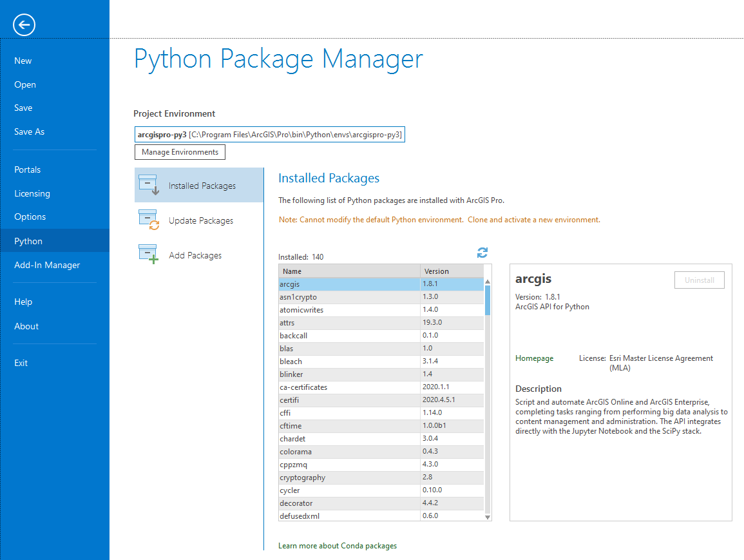Open the Manage Environments dialog
The image size is (744, 560).
pos(180,152)
